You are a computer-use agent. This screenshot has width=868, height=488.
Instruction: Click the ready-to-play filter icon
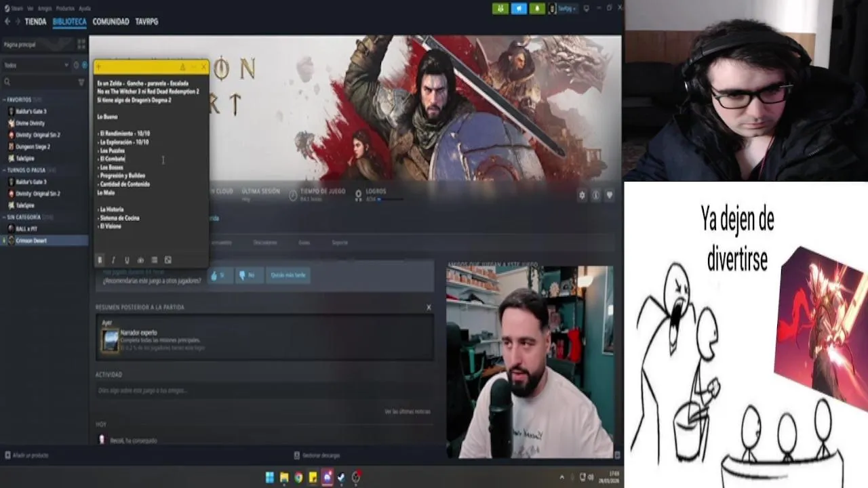[84, 65]
